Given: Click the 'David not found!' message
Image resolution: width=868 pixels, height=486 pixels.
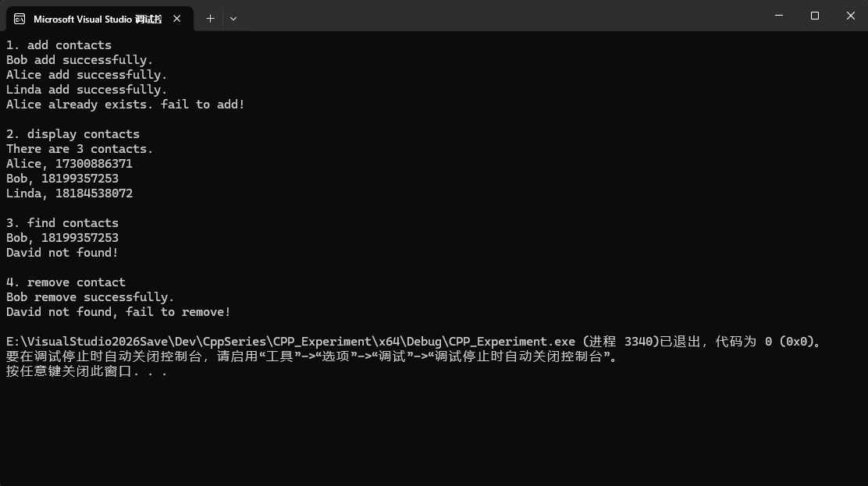Looking at the screenshot, I should click(x=62, y=252).
